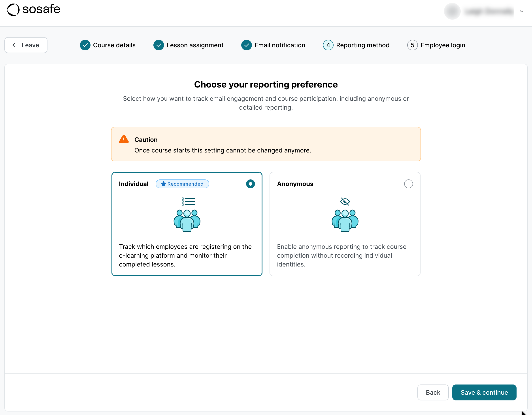
Task: Click the caution warning triangle icon
Action: click(x=123, y=139)
